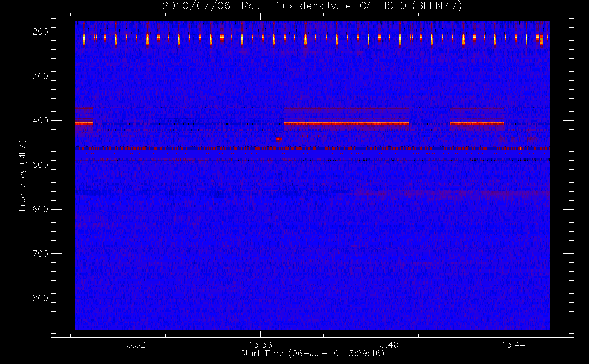Click the 13:40 time tick label
This screenshot has height=364, width=589.
coord(387,345)
